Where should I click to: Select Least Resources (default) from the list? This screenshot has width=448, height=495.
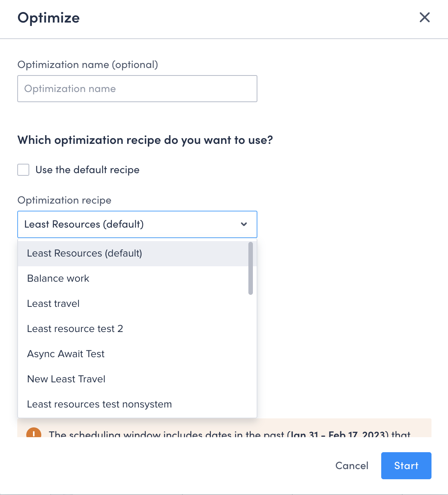[x=84, y=253]
